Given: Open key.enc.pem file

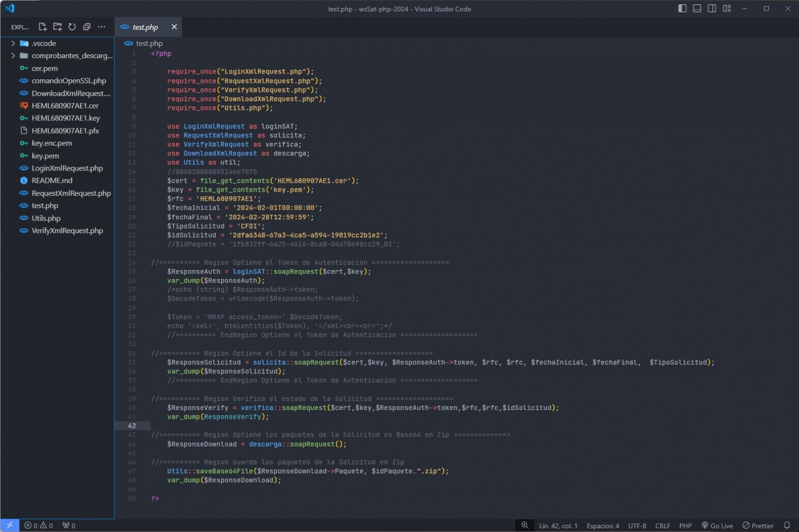Looking at the screenshot, I should (x=57, y=143).
